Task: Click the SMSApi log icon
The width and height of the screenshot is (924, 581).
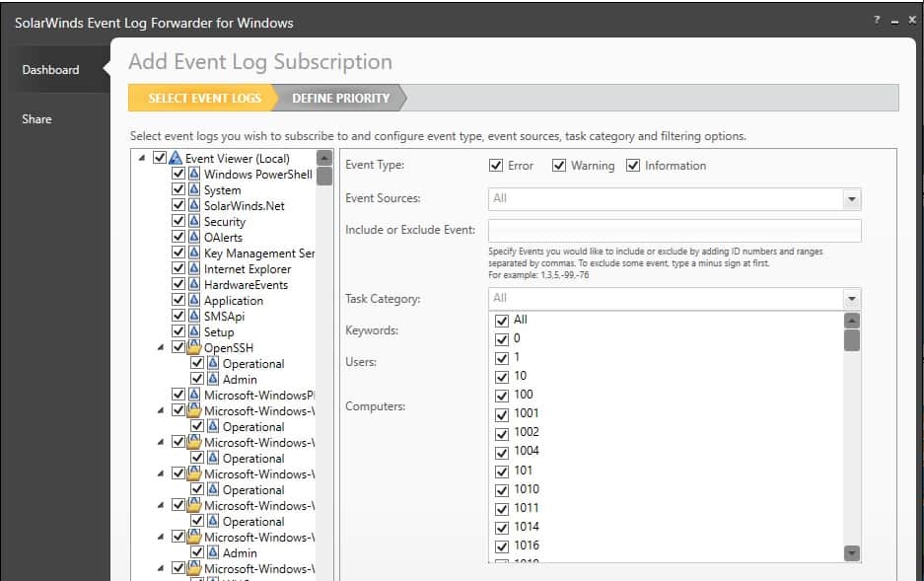Action: tap(194, 316)
